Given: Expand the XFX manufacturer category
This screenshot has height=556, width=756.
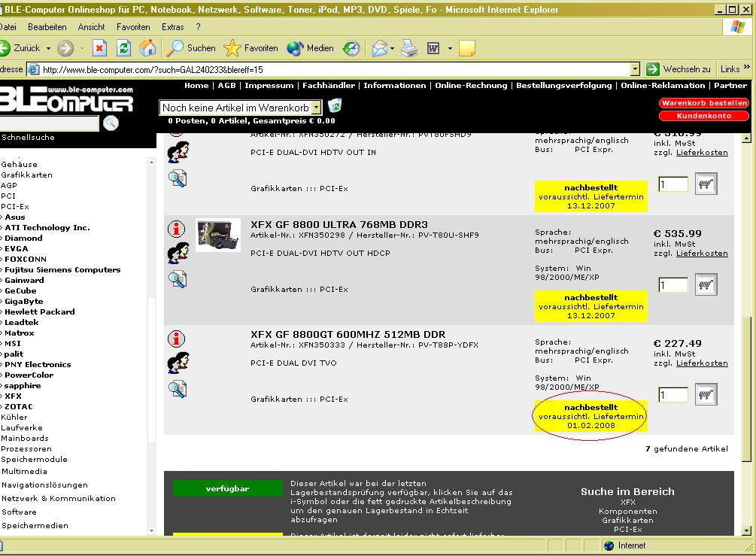Looking at the screenshot, I should tap(13, 396).
